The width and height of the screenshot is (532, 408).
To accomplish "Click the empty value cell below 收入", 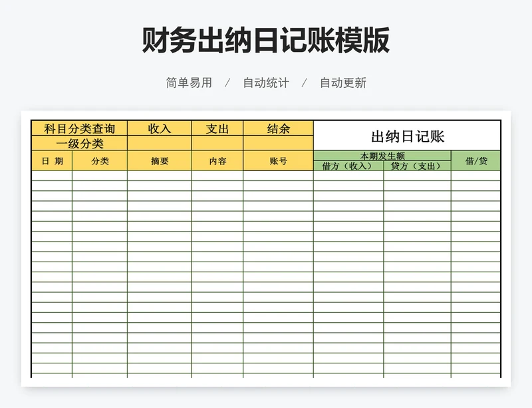I will pyautogui.click(x=160, y=143).
